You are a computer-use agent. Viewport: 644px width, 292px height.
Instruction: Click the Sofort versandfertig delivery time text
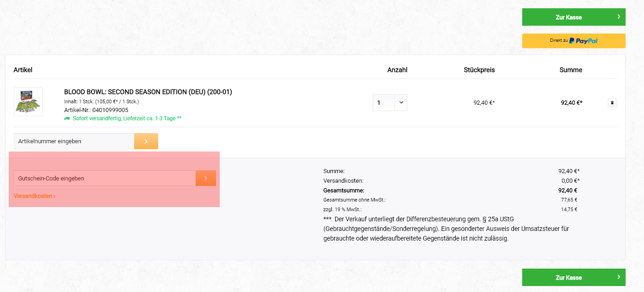(127, 118)
